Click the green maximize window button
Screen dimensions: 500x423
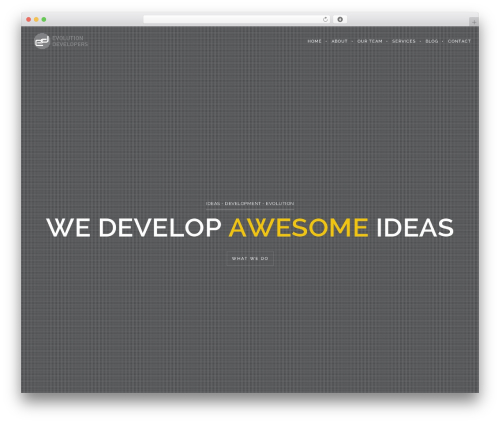tap(44, 20)
